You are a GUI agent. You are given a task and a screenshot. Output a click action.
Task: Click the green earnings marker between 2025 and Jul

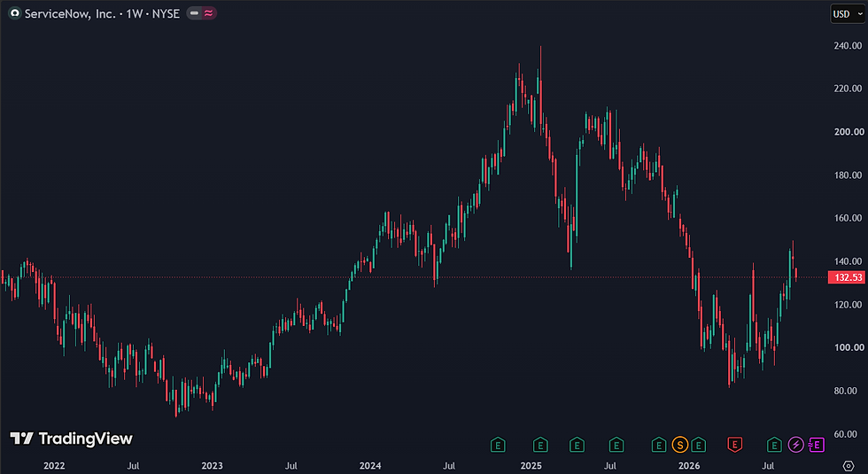577,444
